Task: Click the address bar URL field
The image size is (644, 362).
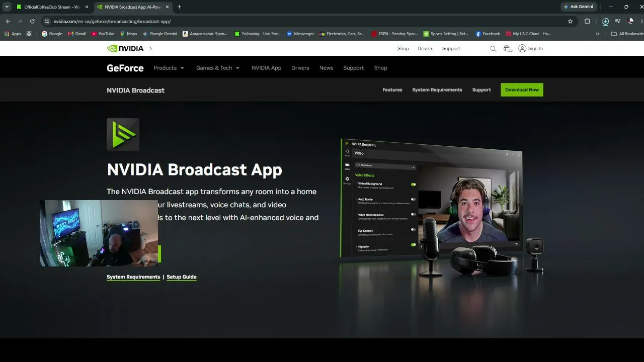Action: (x=302, y=21)
